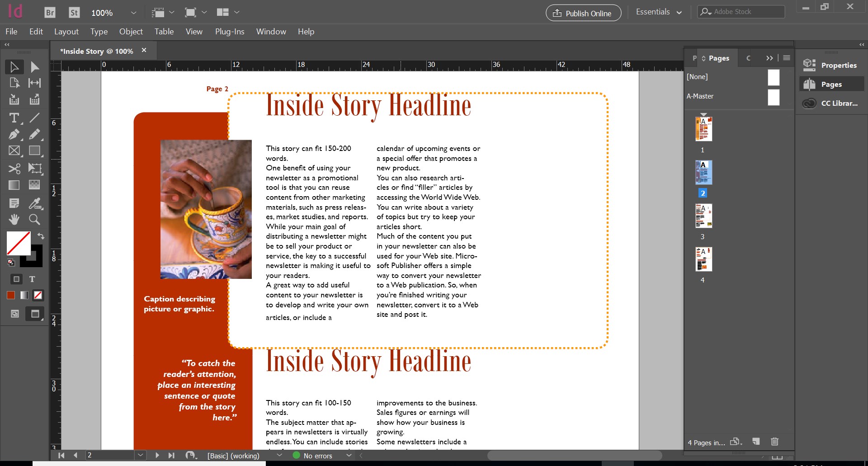Toggle Swap Fill and Stroke colors
Image resolution: width=868 pixels, height=466 pixels.
41,236
